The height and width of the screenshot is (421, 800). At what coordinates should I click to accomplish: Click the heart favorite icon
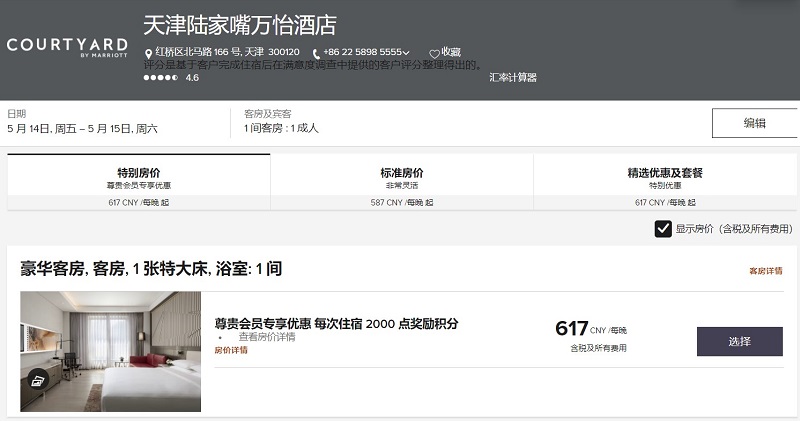tap(434, 54)
